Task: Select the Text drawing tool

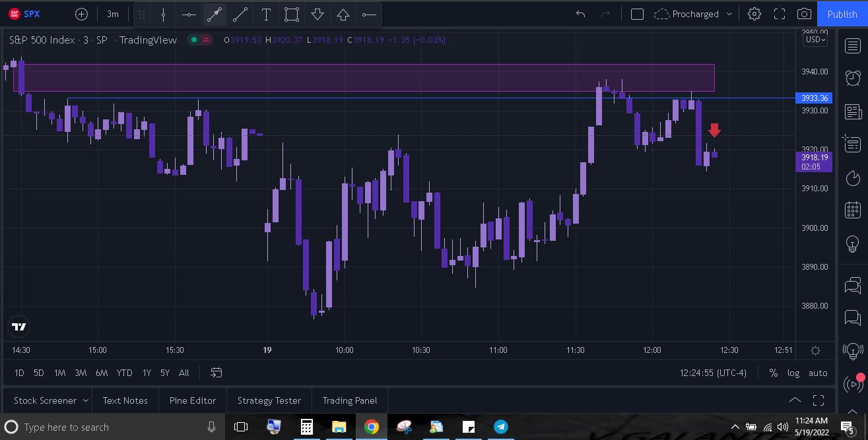Action: pyautogui.click(x=266, y=14)
